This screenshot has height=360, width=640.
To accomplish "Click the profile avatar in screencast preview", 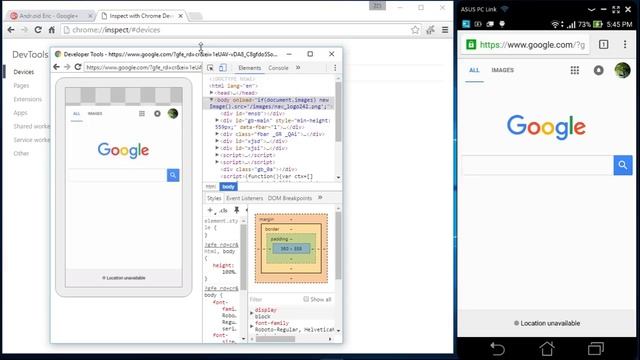I will [173, 113].
